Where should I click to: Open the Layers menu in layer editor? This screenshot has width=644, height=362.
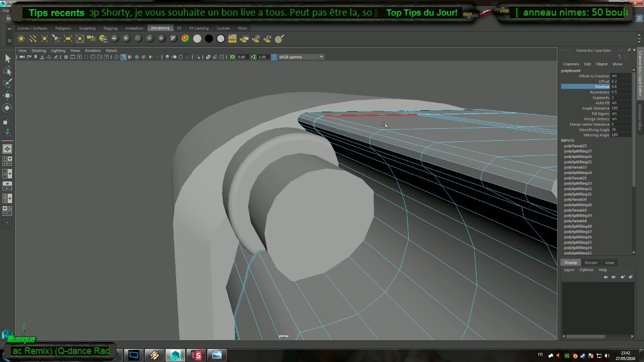coord(569,270)
